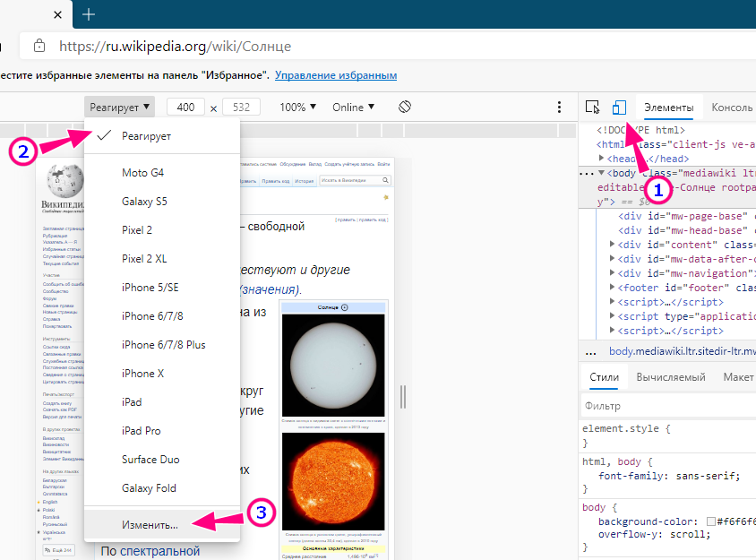Select Изменить... in device menu

click(x=150, y=524)
